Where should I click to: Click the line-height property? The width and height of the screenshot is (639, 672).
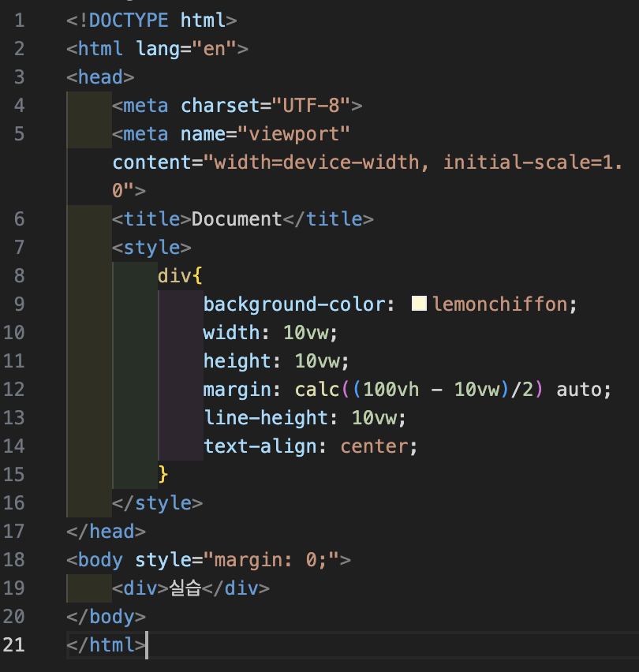click(x=265, y=418)
